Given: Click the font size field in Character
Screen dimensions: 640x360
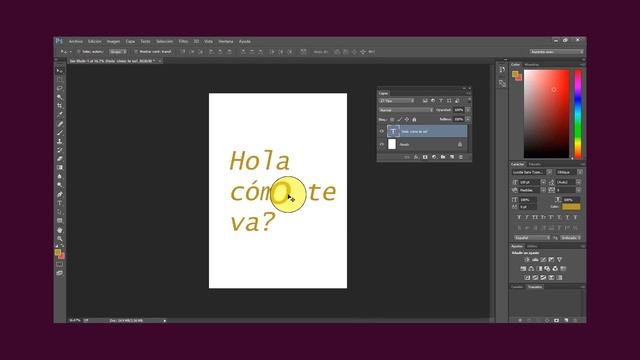Looking at the screenshot, I should pyautogui.click(x=529, y=182).
